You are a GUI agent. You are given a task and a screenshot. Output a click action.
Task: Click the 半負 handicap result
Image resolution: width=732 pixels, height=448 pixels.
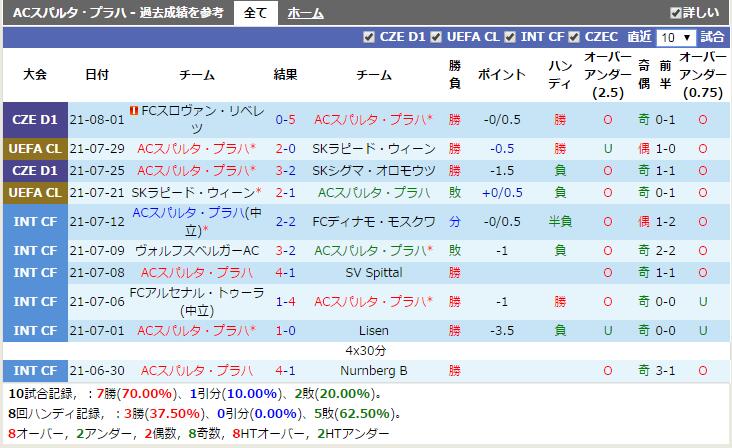pyautogui.click(x=560, y=222)
